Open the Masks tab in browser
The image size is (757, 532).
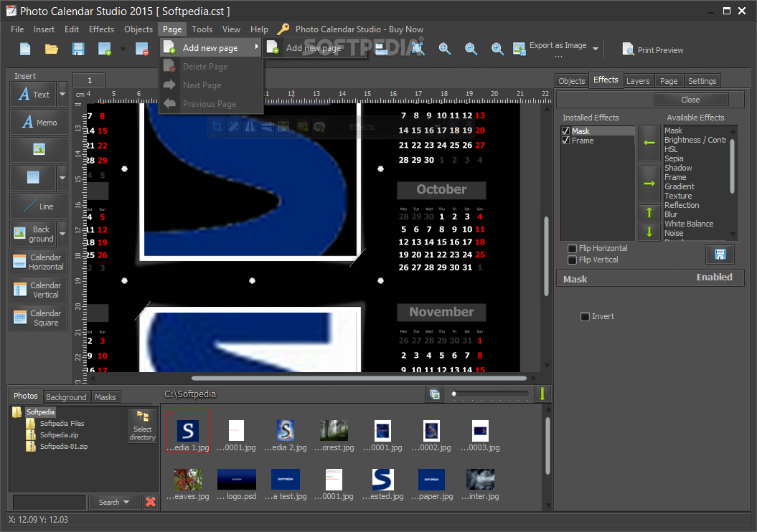click(x=105, y=397)
